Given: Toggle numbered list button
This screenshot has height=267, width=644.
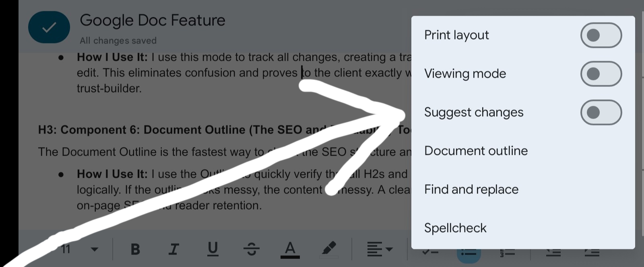Looking at the screenshot, I should 508,253.
